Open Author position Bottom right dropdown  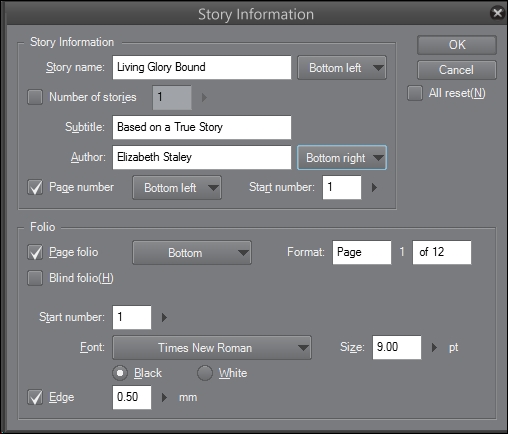pyautogui.click(x=342, y=158)
